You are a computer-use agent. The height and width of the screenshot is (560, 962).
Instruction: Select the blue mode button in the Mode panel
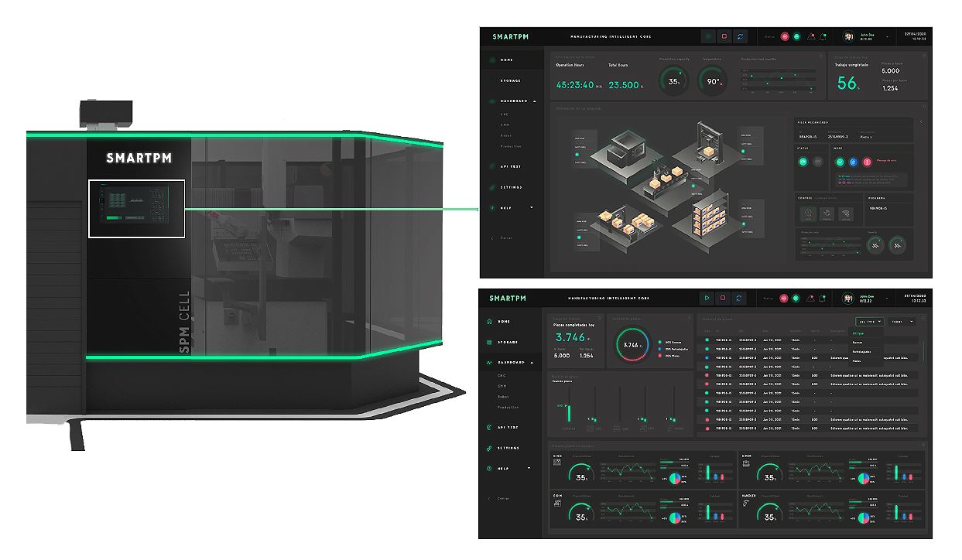[853, 162]
